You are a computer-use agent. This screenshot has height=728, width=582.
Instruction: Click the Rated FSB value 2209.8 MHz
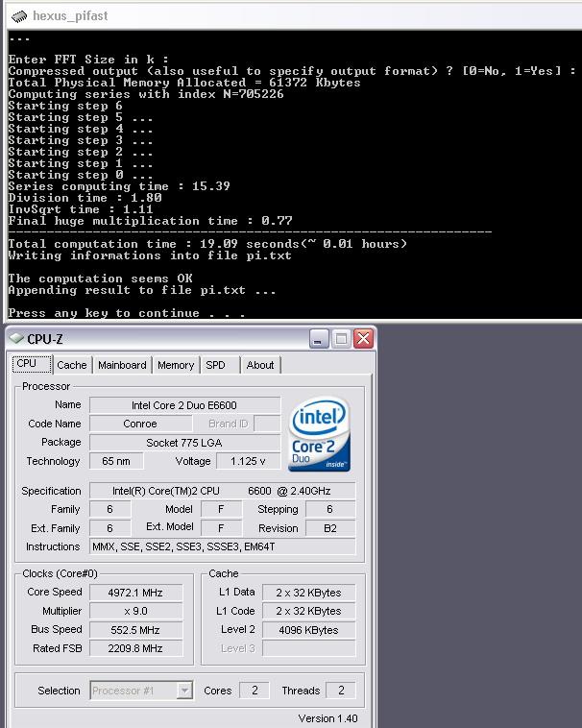click(136, 648)
